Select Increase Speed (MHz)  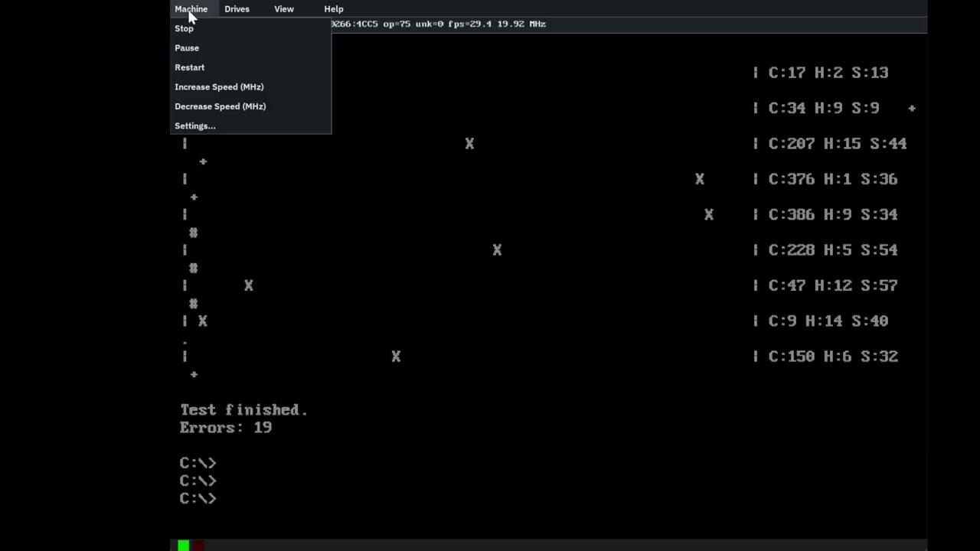(x=250, y=86)
